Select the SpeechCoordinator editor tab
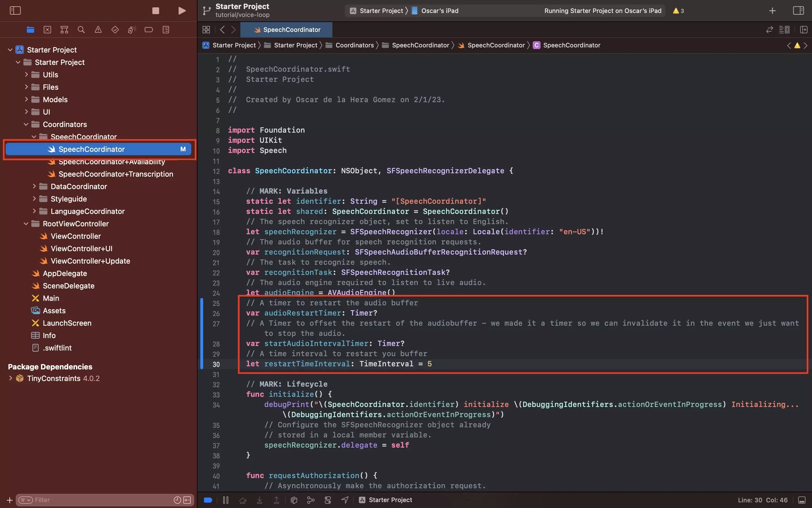 (287, 30)
